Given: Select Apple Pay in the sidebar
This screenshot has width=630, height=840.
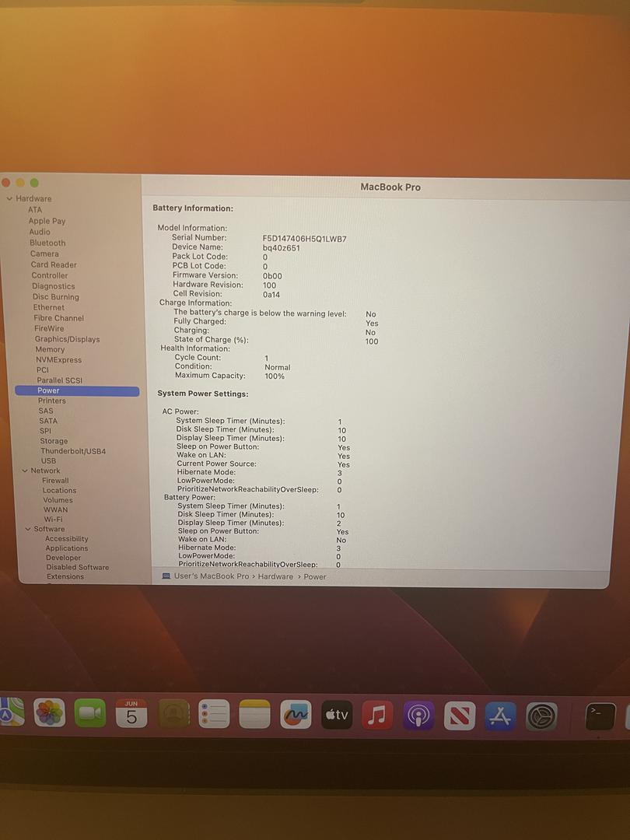Looking at the screenshot, I should [x=47, y=221].
